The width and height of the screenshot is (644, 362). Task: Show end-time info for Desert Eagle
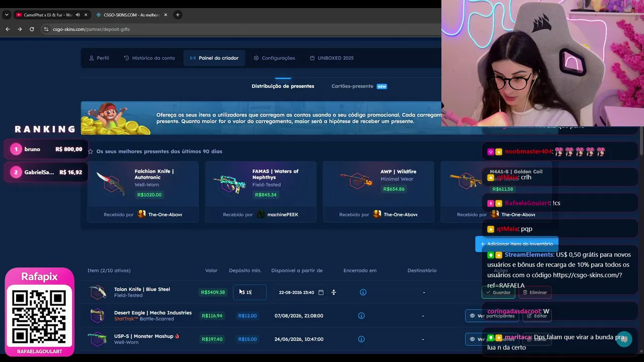pyautogui.click(x=361, y=316)
